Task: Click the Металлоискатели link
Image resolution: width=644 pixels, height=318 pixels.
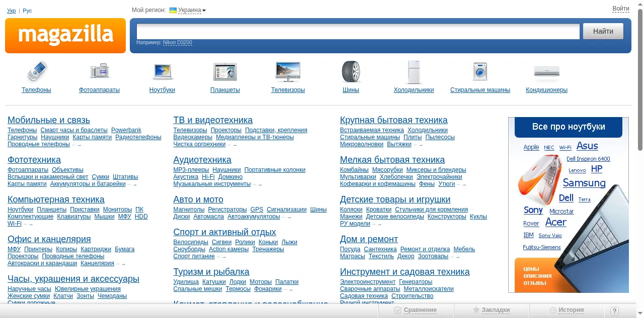Action: point(429,289)
